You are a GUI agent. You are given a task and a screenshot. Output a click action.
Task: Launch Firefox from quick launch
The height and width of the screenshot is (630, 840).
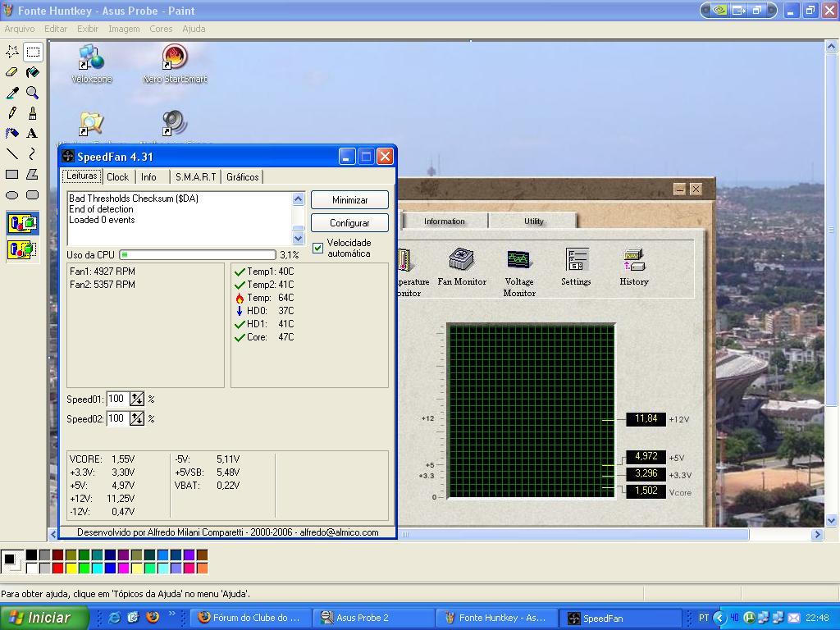pyautogui.click(x=153, y=618)
